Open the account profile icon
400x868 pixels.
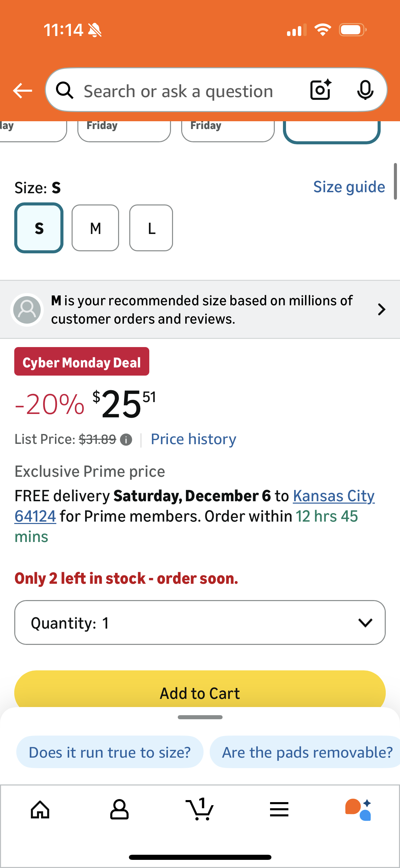click(x=119, y=810)
